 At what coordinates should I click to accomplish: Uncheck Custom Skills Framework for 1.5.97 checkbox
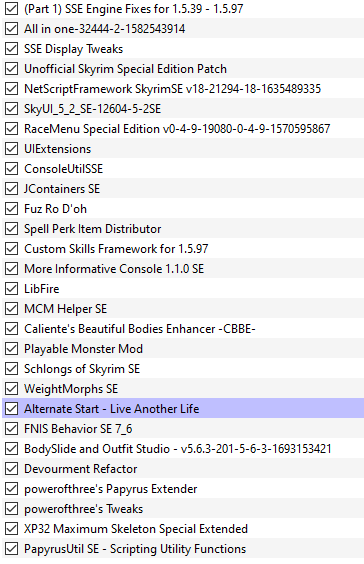pos(12,249)
